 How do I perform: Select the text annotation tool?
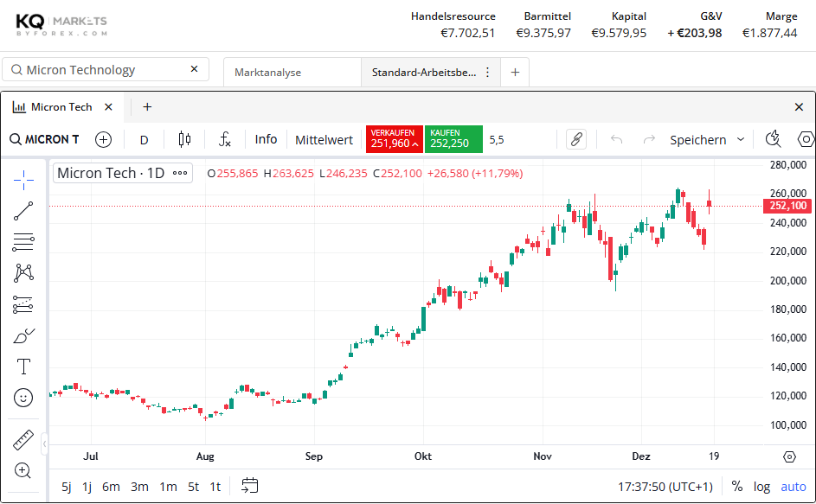click(x=23, y=367)
